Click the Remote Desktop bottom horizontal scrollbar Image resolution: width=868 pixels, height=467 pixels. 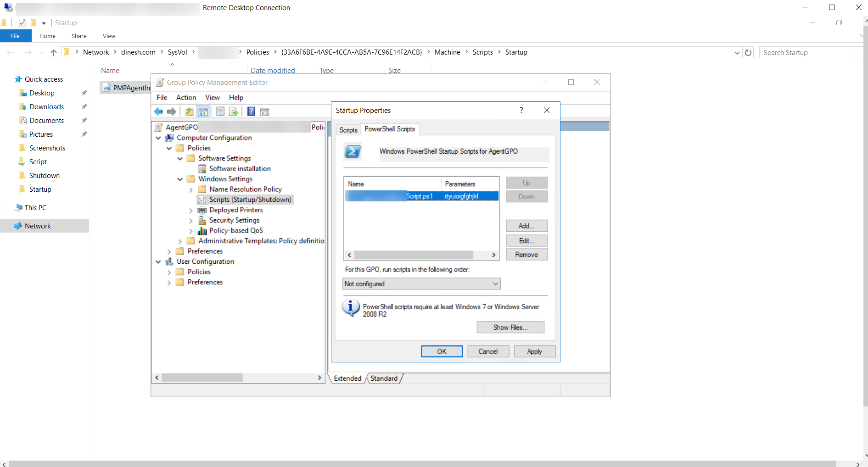422,464
